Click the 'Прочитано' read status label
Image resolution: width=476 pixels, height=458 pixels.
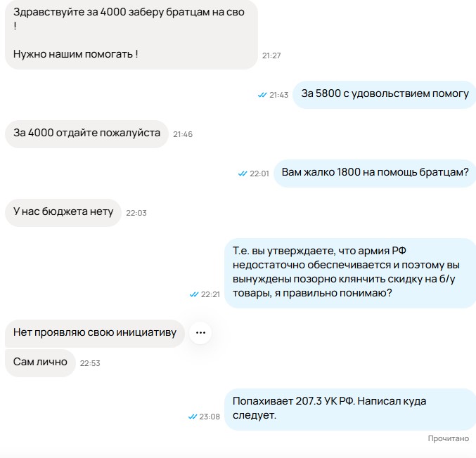(x=449, y=438)
